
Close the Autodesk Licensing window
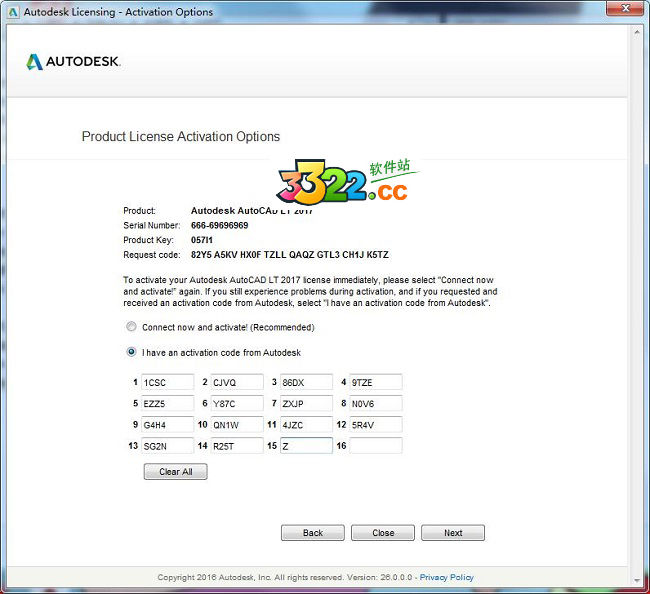(x=626, y=8)
